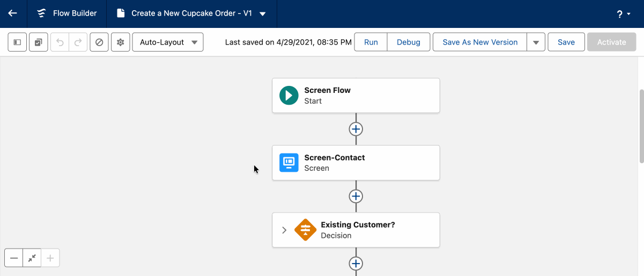Click Save As New Version
Viewport: 644px width, 276px height.
[x=480, y=42]
